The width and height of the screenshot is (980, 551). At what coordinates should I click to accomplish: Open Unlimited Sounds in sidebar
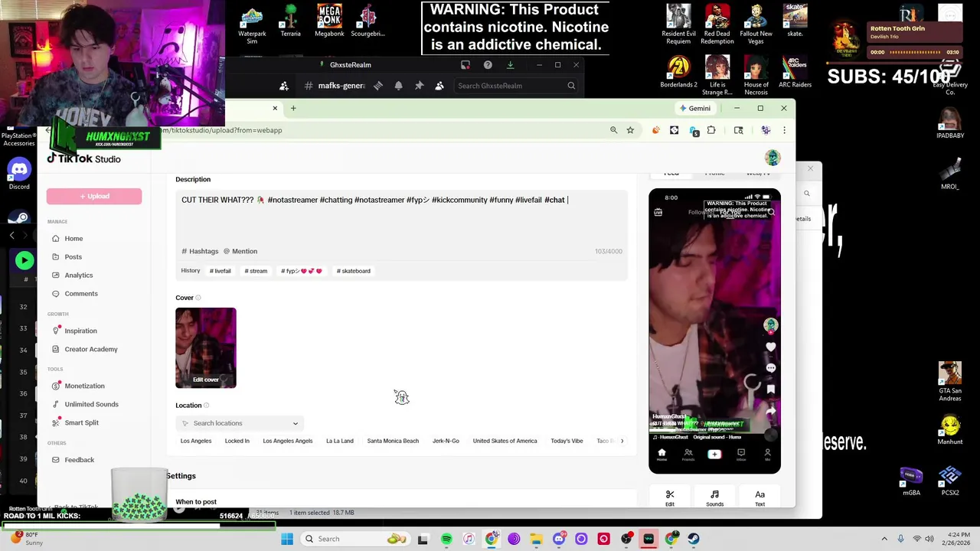point(91,404)
